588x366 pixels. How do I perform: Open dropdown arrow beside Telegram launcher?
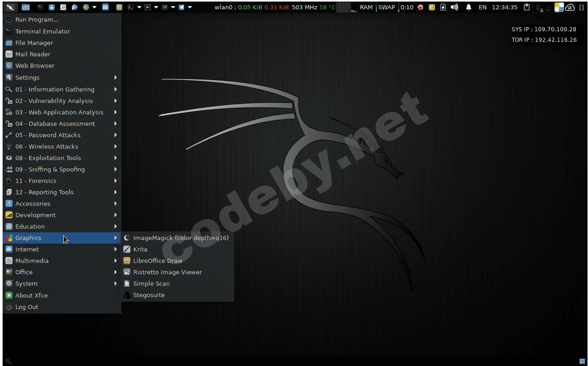(x=190, y=7)
